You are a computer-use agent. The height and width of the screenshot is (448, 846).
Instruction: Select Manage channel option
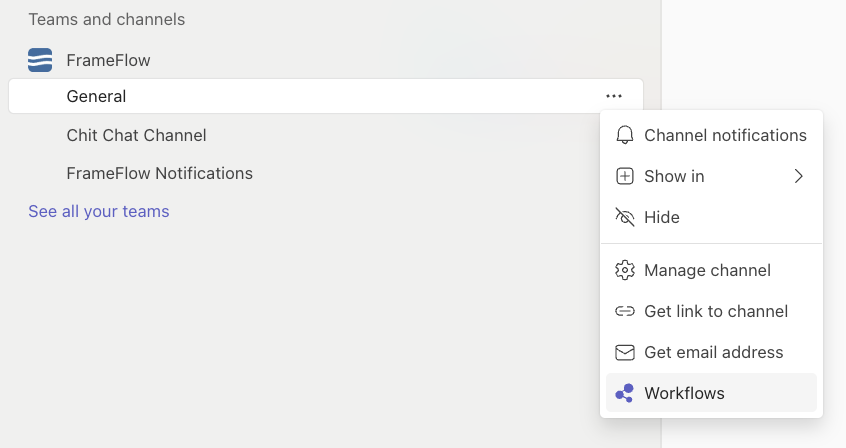pyautogui.click(x=711, y=270)
